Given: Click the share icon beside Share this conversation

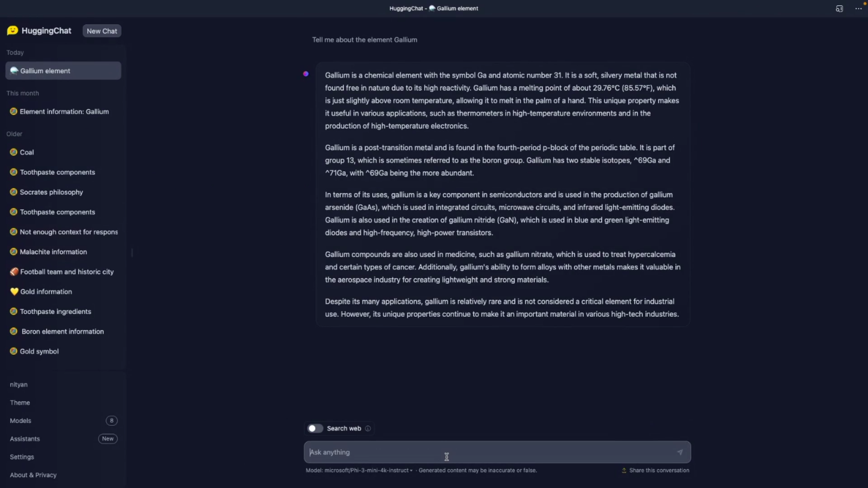Looking at the screenshot, I should click(x=624, y=470).
